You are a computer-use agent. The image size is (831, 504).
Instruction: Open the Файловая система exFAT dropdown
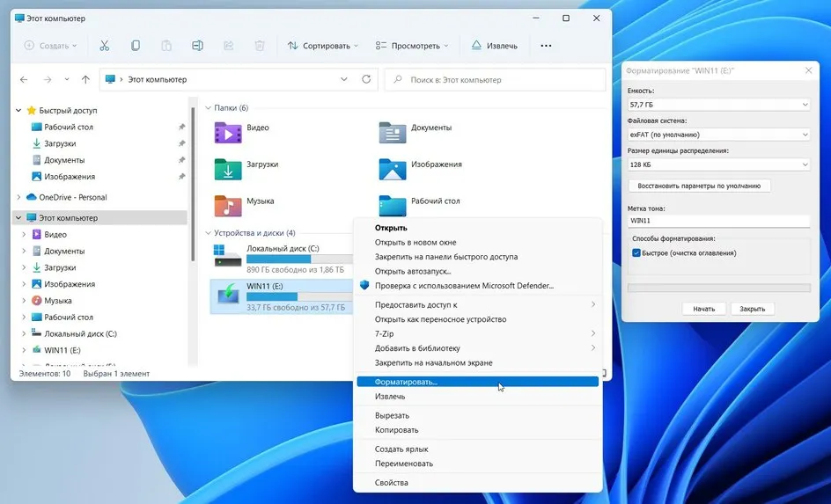click(718, 135)
